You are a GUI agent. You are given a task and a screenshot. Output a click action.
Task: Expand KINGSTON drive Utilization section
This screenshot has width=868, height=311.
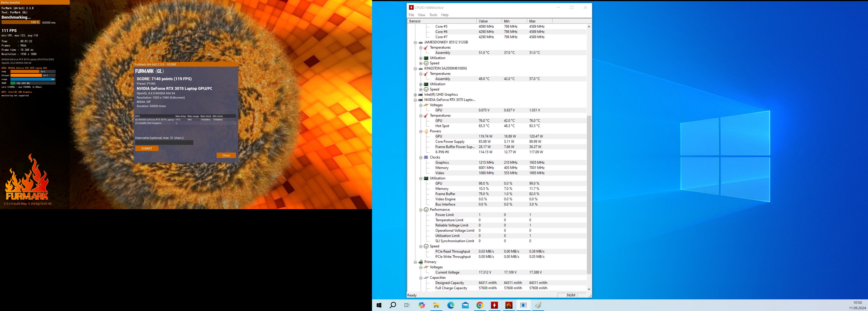click(421, 84)
